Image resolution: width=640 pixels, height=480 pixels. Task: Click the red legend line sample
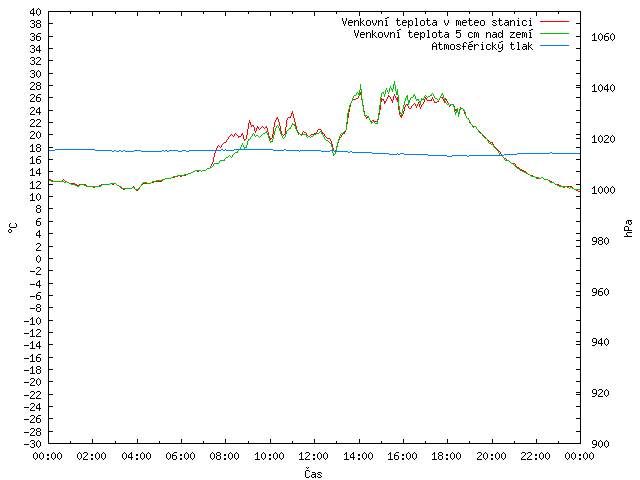pyautogui.click(x=554, y=21)
